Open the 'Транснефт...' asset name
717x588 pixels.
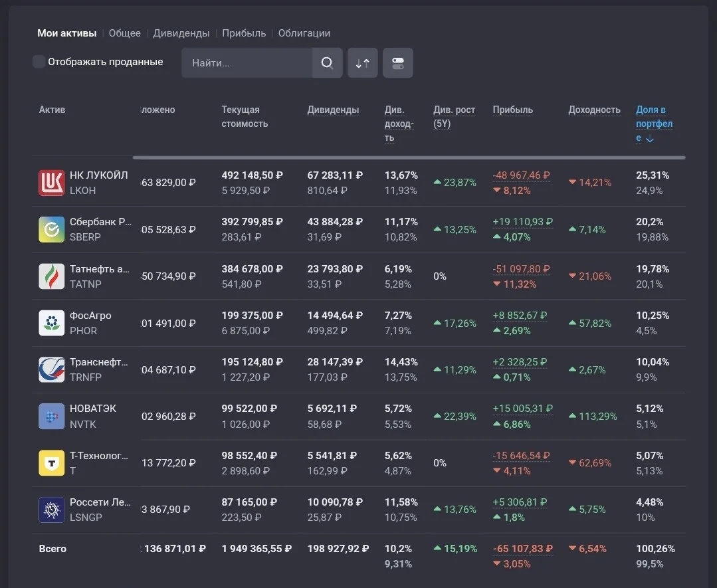99,361
